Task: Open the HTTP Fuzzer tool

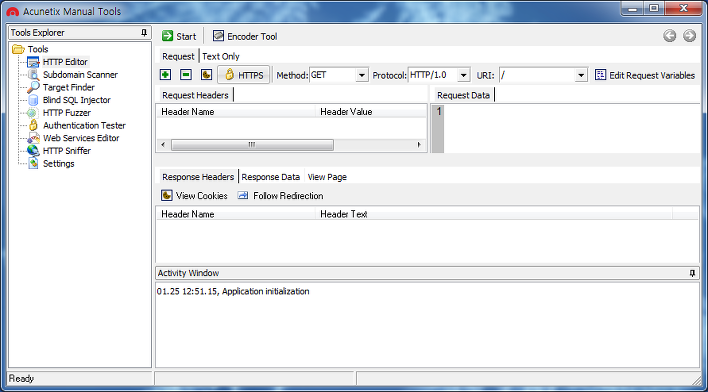Action: tap(66, 112)
